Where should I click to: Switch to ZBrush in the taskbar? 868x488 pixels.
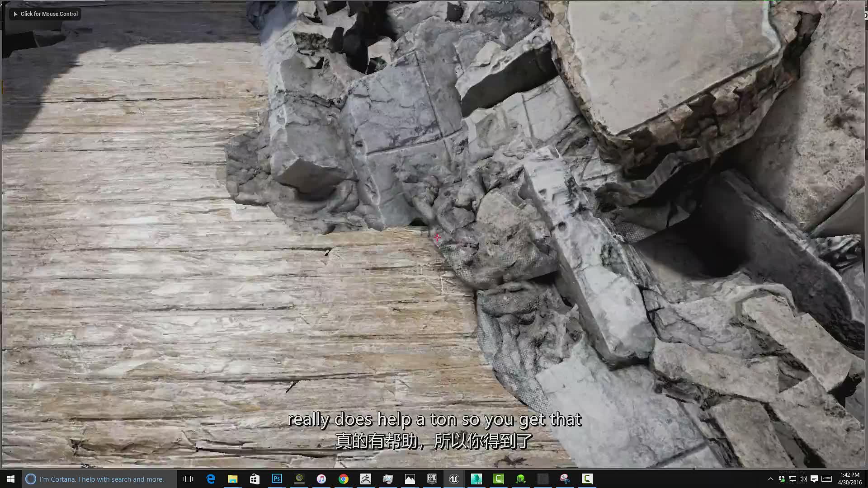click(x=366, y=479)
